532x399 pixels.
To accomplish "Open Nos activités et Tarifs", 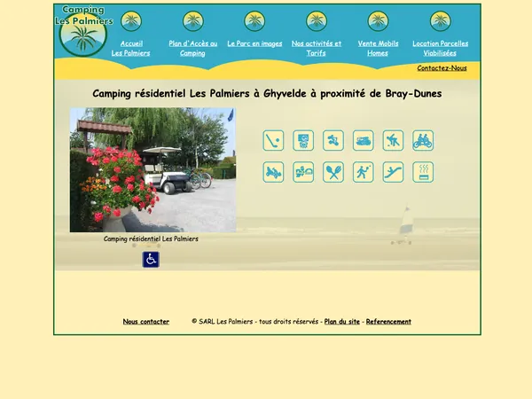I will 317,48.
